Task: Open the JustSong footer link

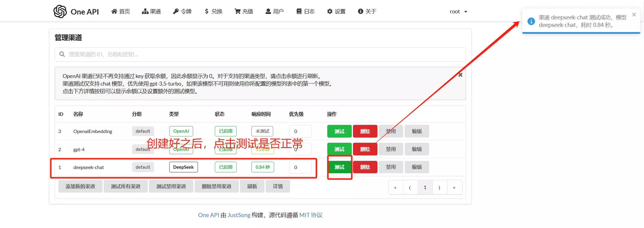Action: pos(239,215)
